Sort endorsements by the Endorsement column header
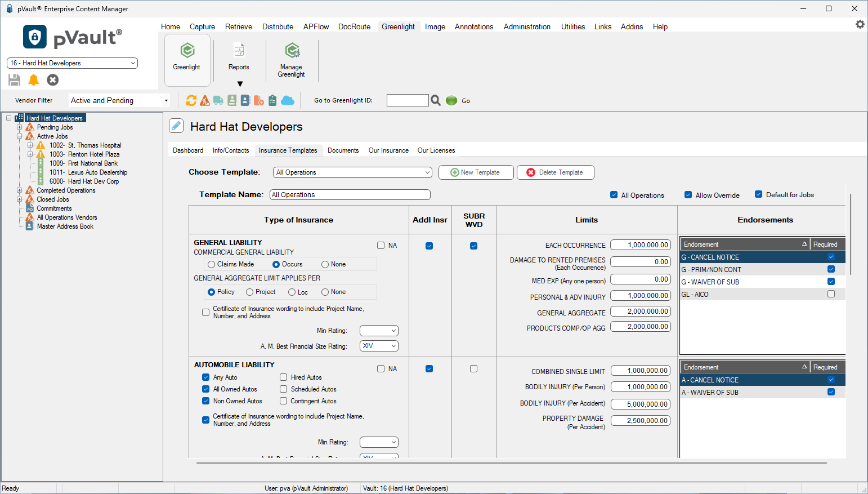Image resolution: width=868 pixels, height=494 pixels. [x=745, y=244]
